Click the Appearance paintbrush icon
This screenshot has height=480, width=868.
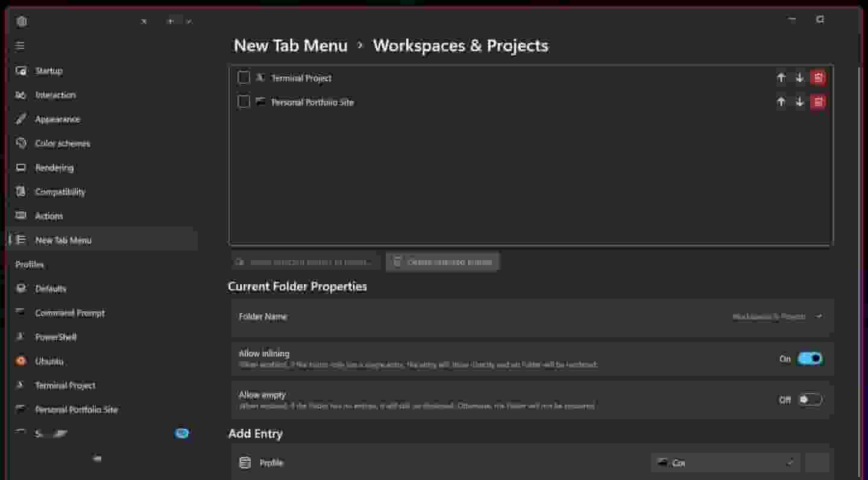(x=21, y=119)
